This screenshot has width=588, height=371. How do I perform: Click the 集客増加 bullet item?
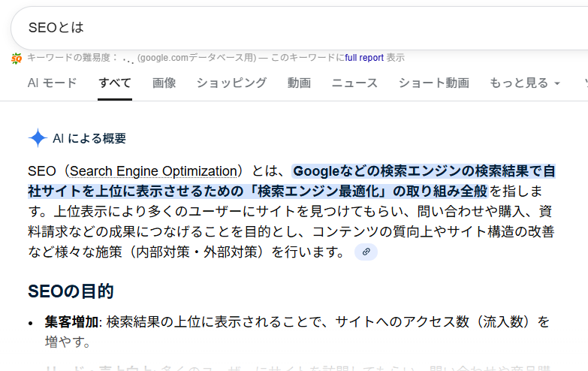point(71,322)
